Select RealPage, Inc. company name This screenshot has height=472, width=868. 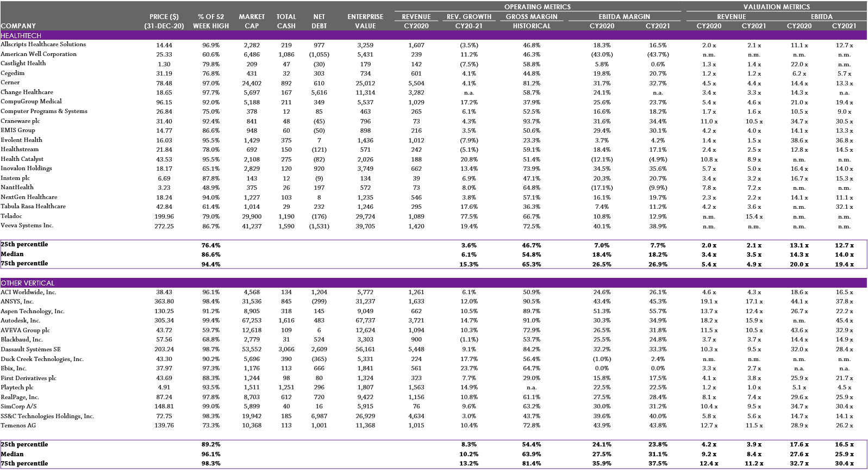click(20, 397)
